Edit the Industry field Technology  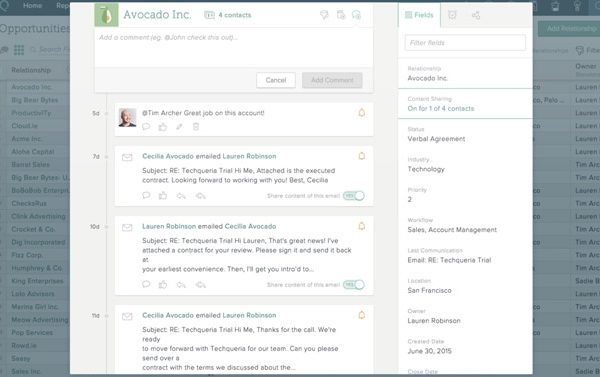[426, 169]
